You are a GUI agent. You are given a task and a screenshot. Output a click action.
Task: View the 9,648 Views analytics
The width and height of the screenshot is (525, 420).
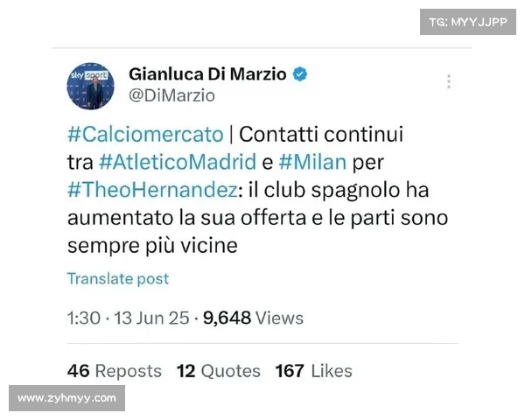[x=253, y=318]
